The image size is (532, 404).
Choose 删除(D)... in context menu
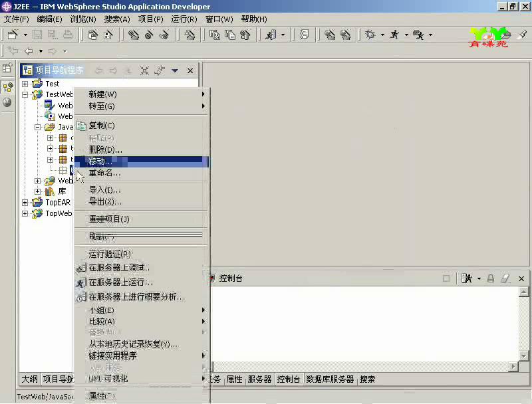point(142,150)
